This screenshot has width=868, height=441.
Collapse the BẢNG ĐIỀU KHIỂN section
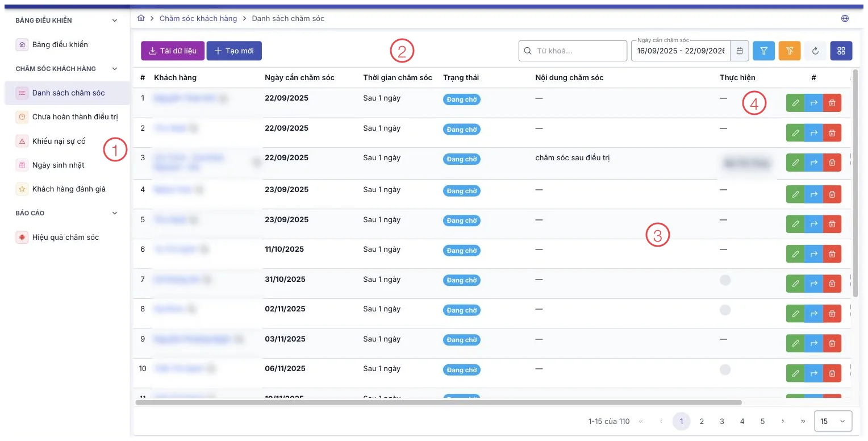115,20
